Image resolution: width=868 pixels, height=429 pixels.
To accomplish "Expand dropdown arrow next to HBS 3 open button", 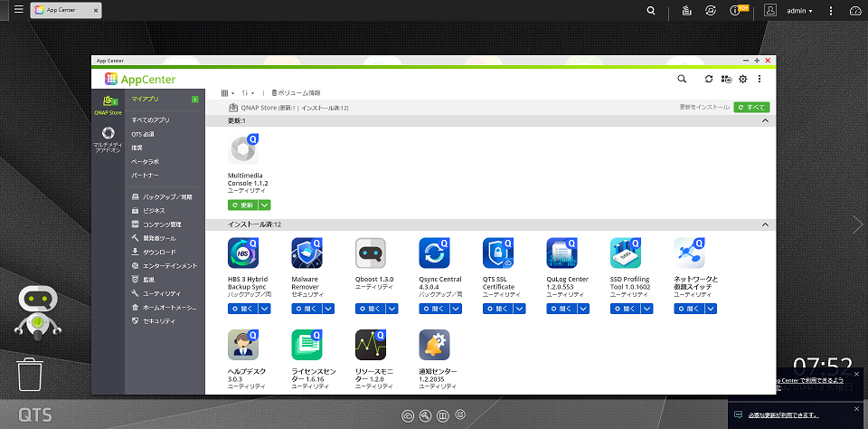I will pyautogui.click(x=265, y=309).
